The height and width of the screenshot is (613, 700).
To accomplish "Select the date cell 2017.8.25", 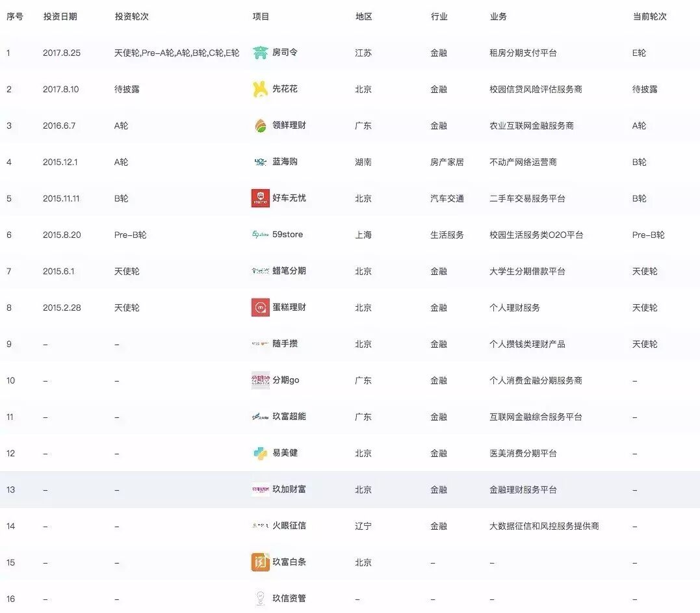I will pos(62,53).
